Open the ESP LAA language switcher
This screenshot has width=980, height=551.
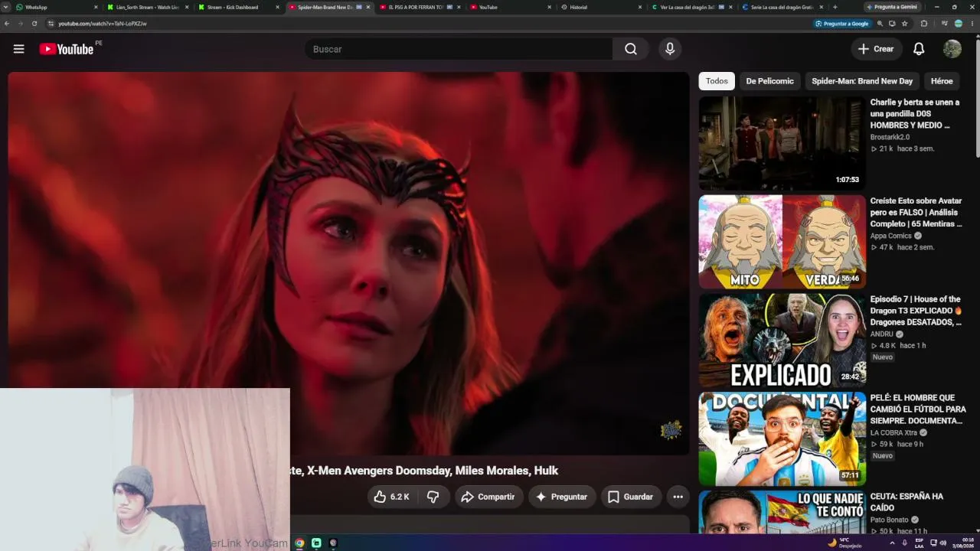(920, 543)
